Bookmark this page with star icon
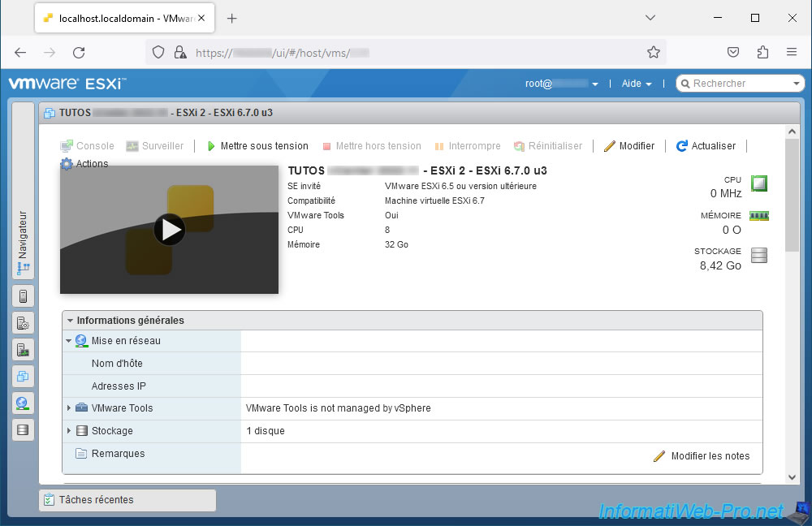The height and width of the screenshot is (526, 812). pos(653,52)
